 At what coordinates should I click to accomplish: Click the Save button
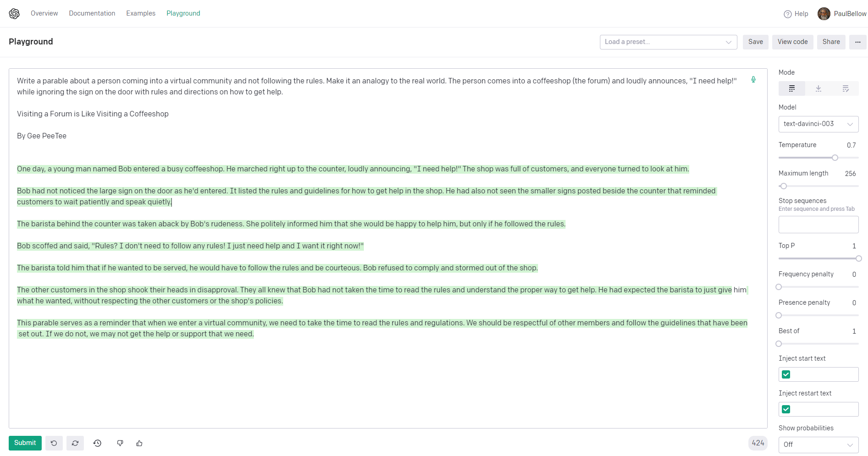point(755,42)
